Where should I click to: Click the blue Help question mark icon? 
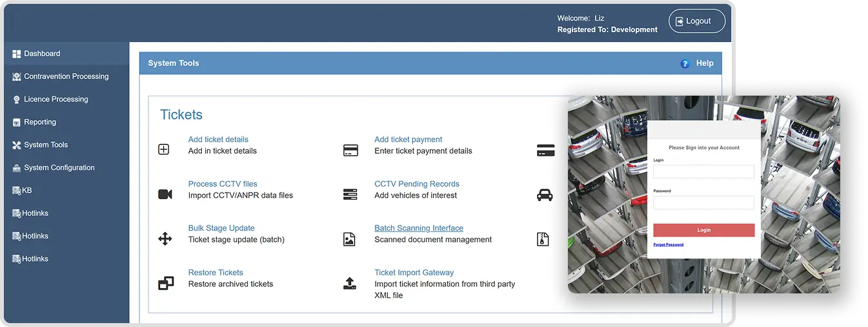coord(685,63)
